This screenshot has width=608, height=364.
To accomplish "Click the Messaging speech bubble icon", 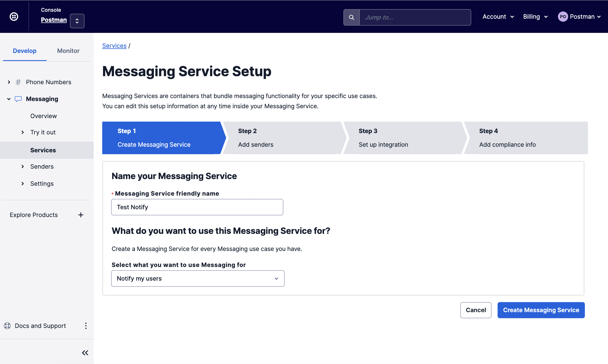I will pos(18,99).
